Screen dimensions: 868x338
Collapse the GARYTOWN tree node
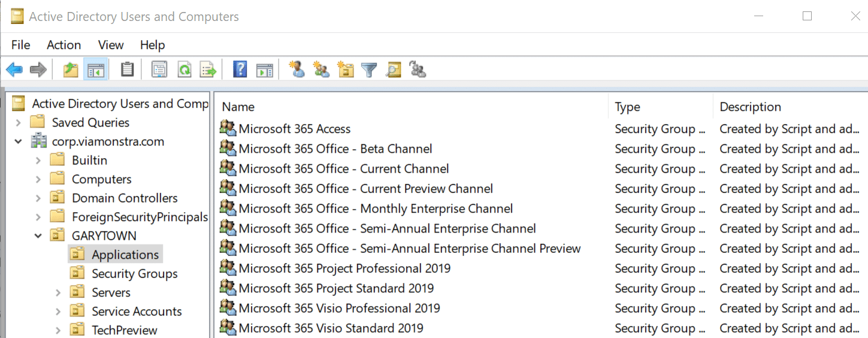coord(38,236)
